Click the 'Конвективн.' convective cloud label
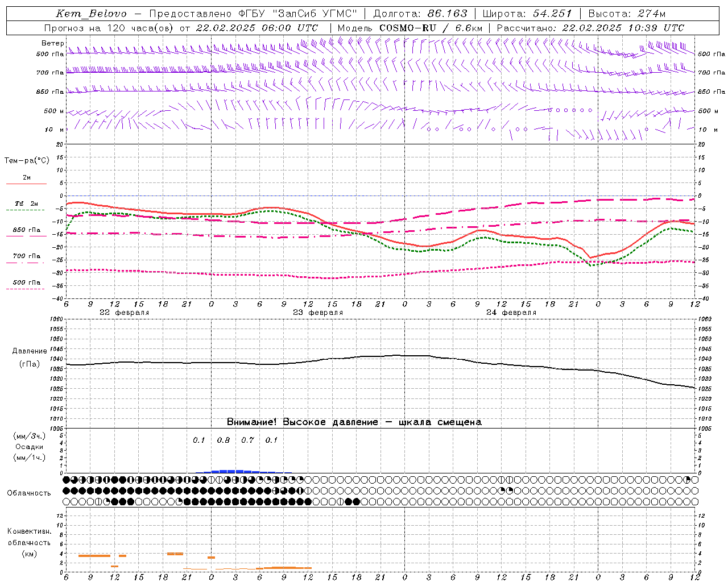The height and width of the screenshot is (582, 728). coord(29,531)
